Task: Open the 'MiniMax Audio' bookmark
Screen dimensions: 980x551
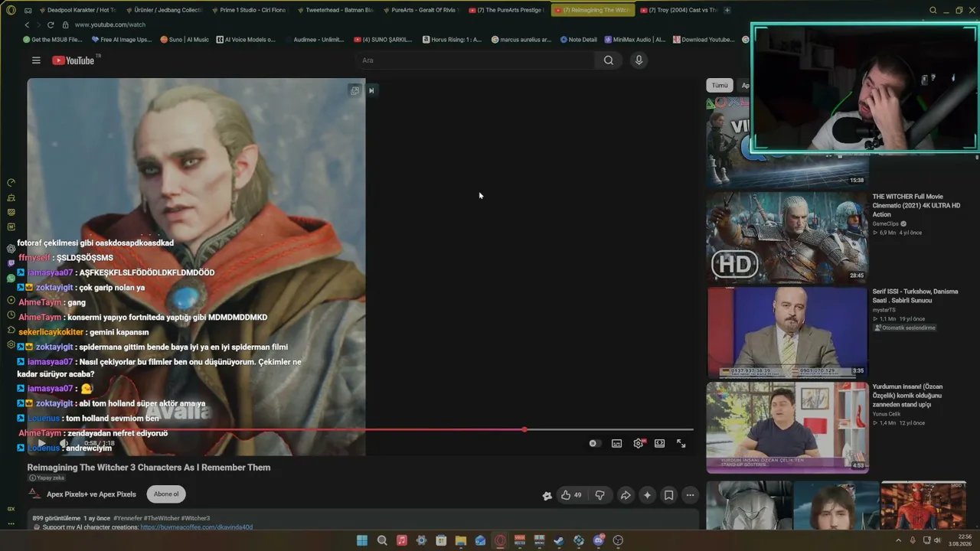Action: [635, 40]
